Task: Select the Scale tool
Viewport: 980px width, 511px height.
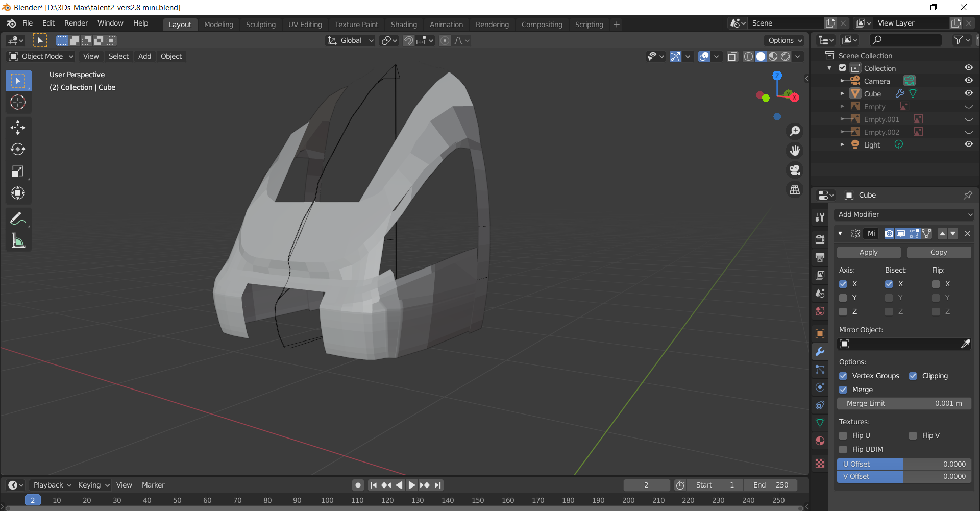Action: click(x=18, y=172)
